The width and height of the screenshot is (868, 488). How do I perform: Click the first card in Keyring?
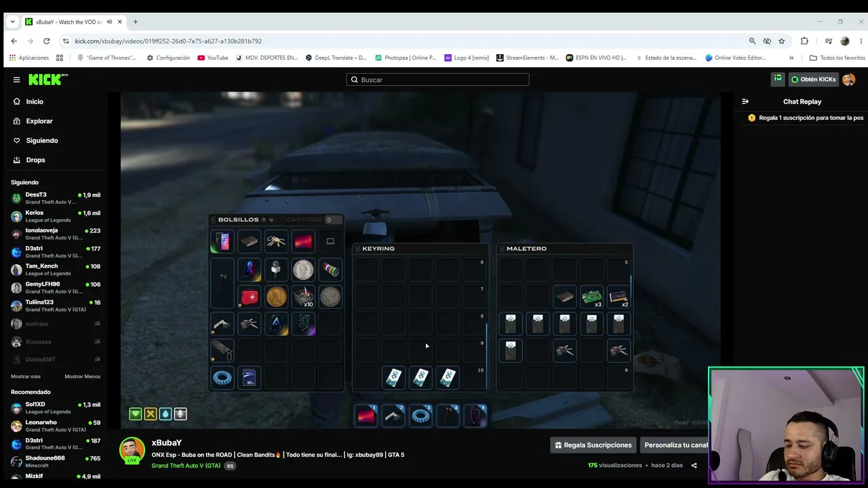point(393,378)
